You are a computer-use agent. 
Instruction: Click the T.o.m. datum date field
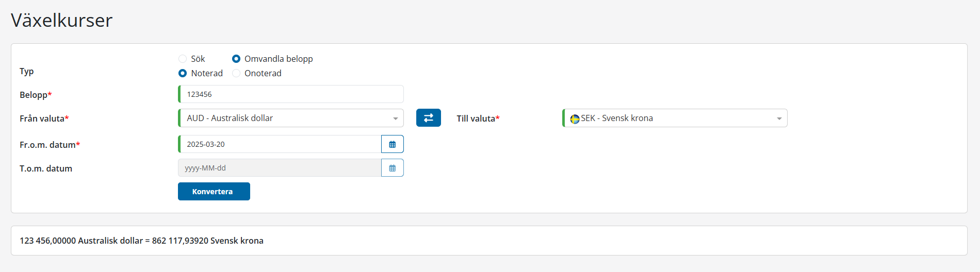(x=281, y=168)
